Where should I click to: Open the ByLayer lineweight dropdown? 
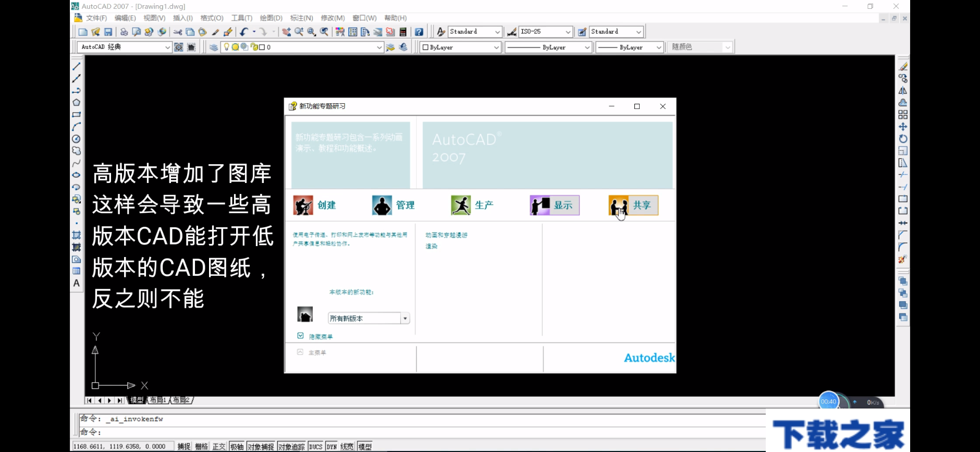[630, 47]
